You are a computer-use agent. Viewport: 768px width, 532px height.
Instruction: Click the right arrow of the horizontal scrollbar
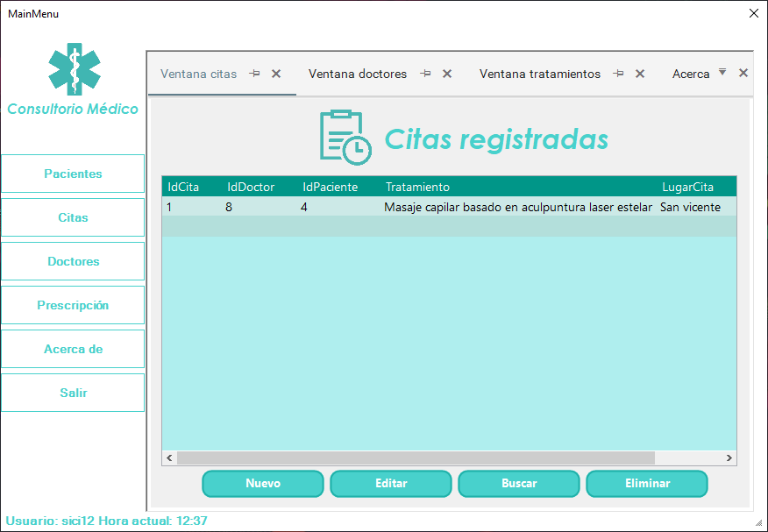tap(728, 458)
